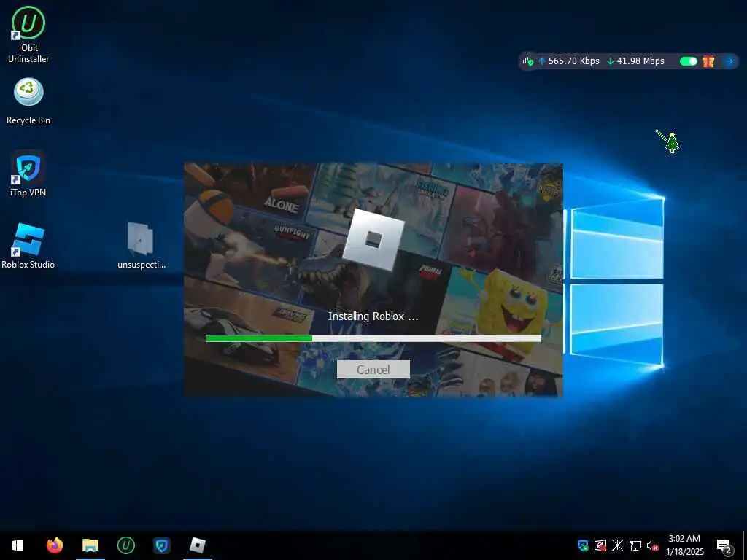Select the 'unsuspecti...' desktop file
Viewport: 747px width, 560px height.
click(x=141, y=246)
